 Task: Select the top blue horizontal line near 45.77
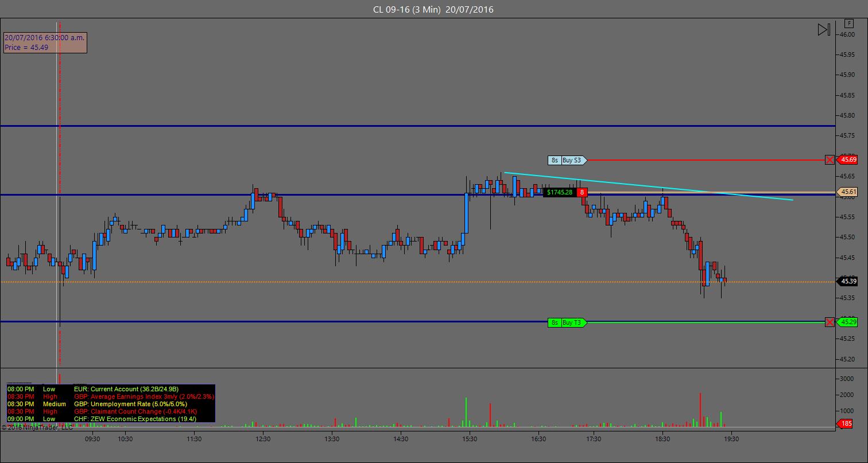click(418, 126)
